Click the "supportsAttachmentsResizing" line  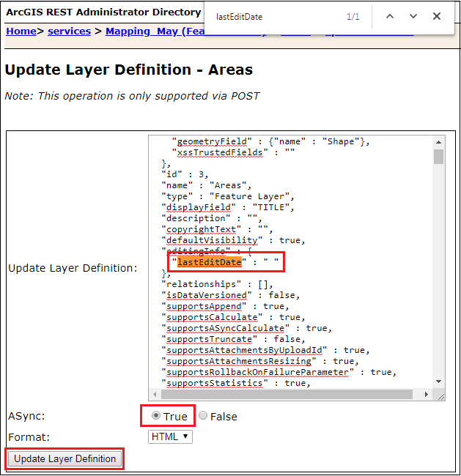coord(260,361)
